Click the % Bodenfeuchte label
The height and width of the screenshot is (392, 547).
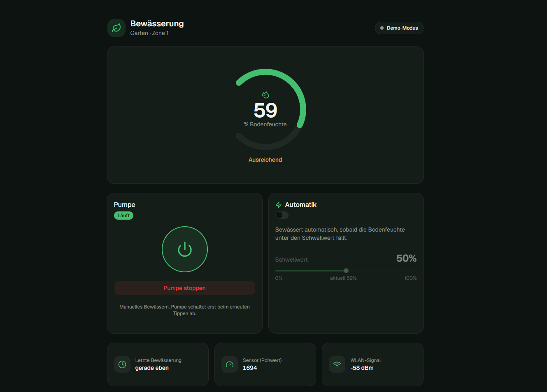point(265,124)
